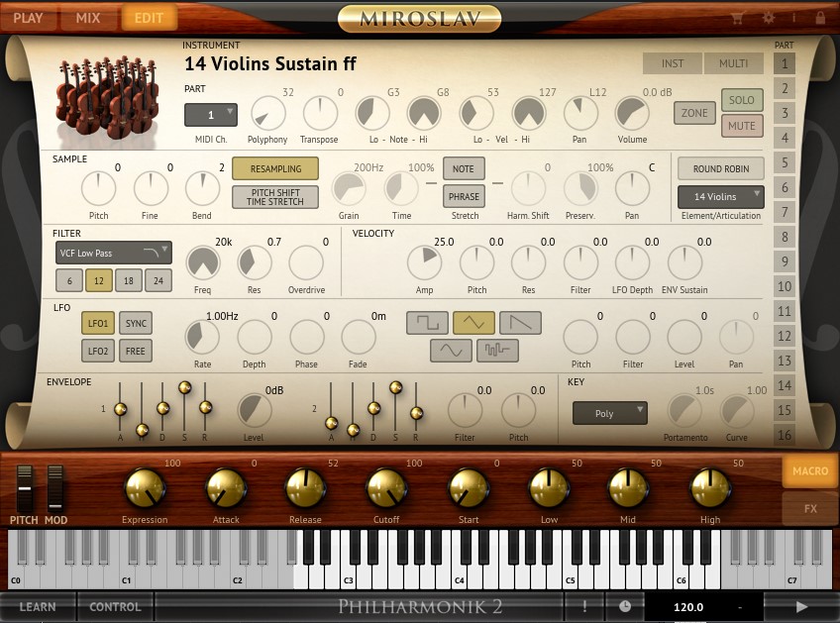Select part 12 in the Part list

click(785, 336)
